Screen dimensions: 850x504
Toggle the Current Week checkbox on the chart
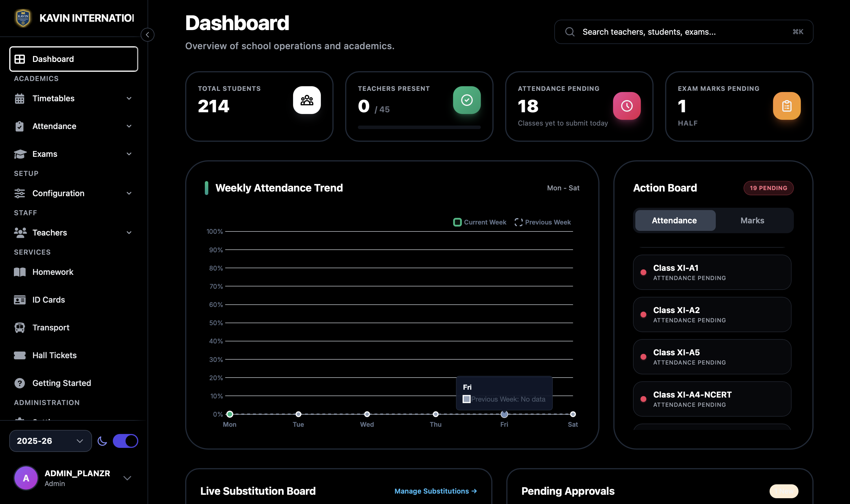tap(457, 222)
